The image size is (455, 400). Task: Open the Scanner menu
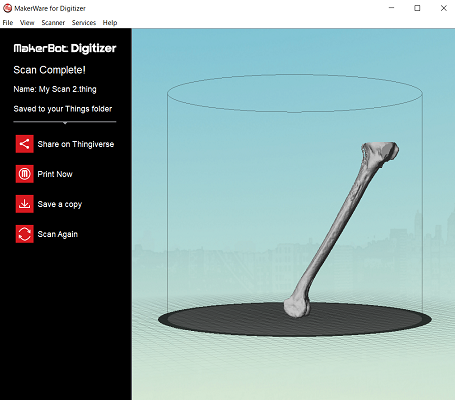point(53,23)
